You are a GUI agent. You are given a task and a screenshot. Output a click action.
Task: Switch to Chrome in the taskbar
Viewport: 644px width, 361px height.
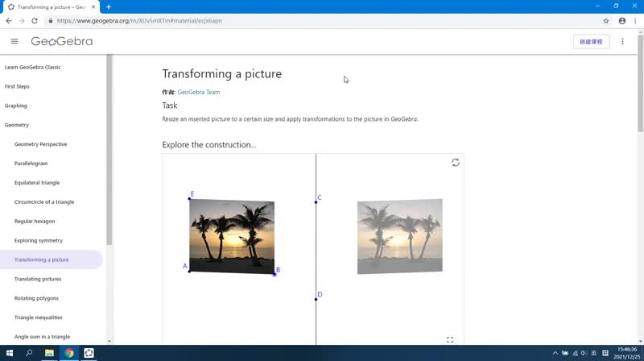pos(69,353)
